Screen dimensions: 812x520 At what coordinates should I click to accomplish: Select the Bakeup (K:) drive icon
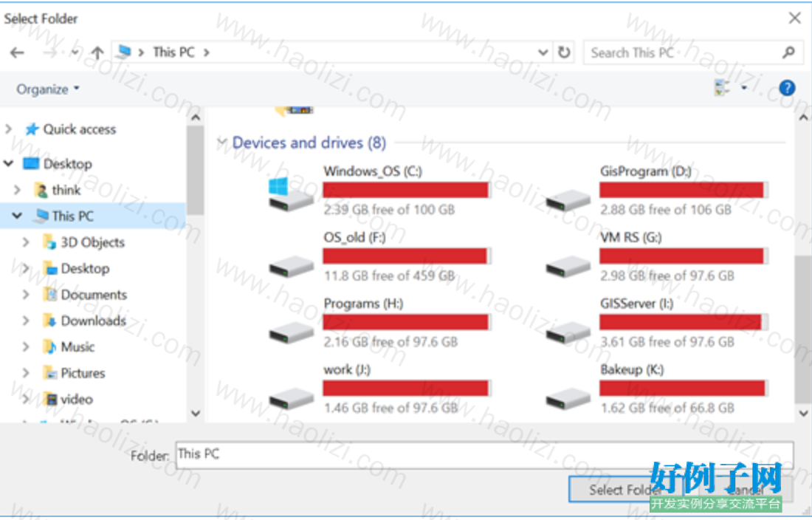[x=568, y=398]
